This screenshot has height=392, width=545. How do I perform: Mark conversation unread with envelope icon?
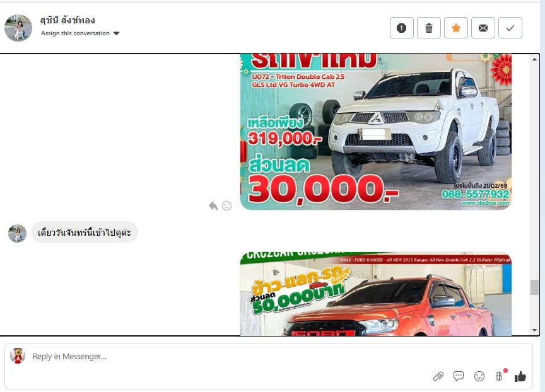tap(483, 28)
